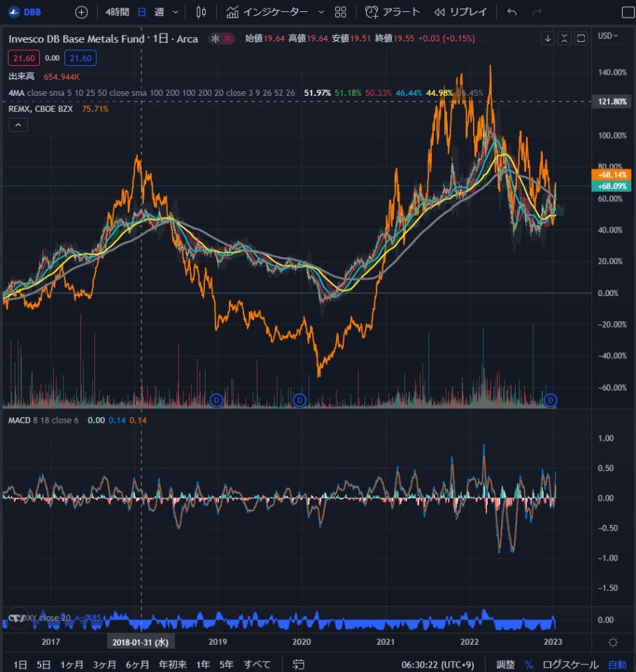The width and height of the screenshot is (636, 672).
Task: Click the 121.80% crosshair price label
Action: point(612,101)
